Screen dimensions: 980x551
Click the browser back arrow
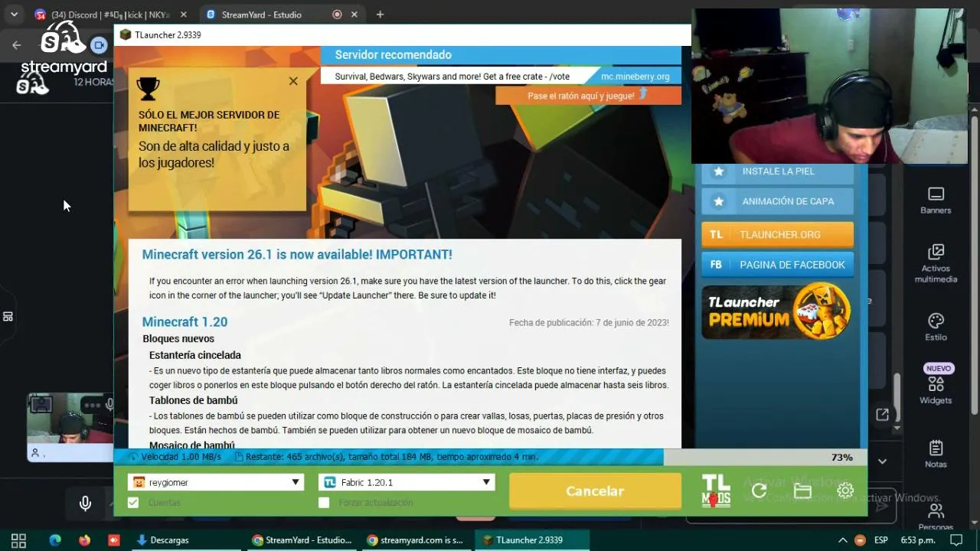(x=16, y=45)
